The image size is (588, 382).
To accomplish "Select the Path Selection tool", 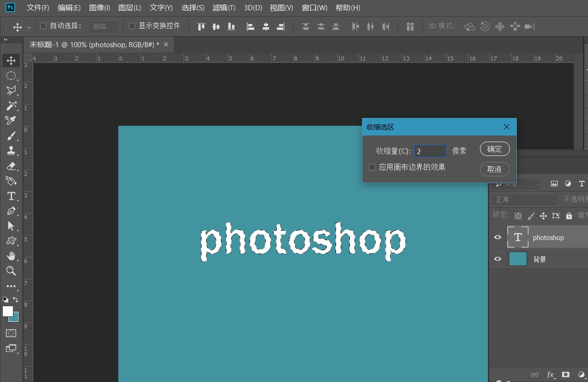I will (11, 226).
